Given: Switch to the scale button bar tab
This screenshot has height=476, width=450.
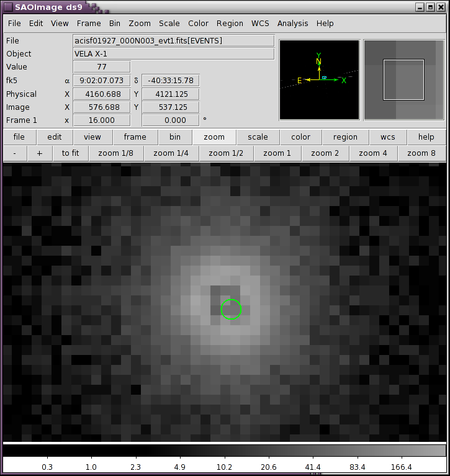Looking at the screenshot, I should tap(258, 137).
